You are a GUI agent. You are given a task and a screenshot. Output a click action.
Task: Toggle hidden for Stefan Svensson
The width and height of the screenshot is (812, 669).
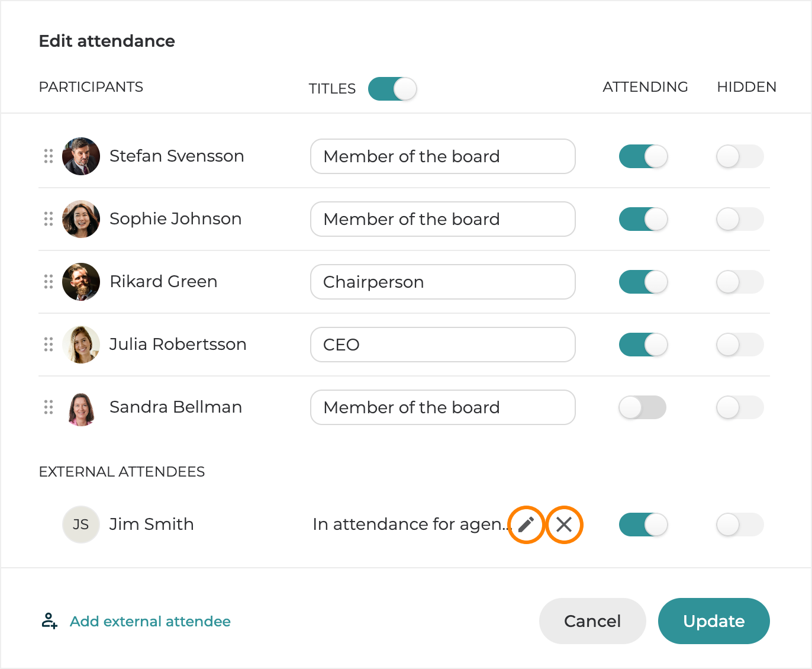[x=740, y=156]
